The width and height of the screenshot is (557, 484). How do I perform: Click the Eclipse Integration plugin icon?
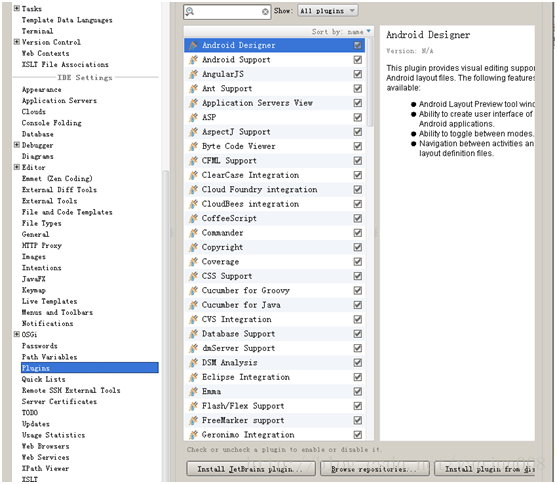pyautogui.click(x=193, y=377)
